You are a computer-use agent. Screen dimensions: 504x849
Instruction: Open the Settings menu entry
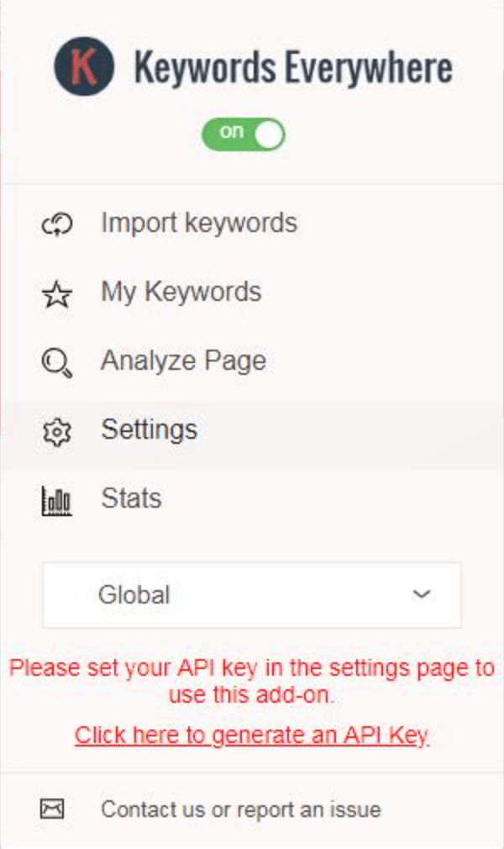[x=252, y=431]
